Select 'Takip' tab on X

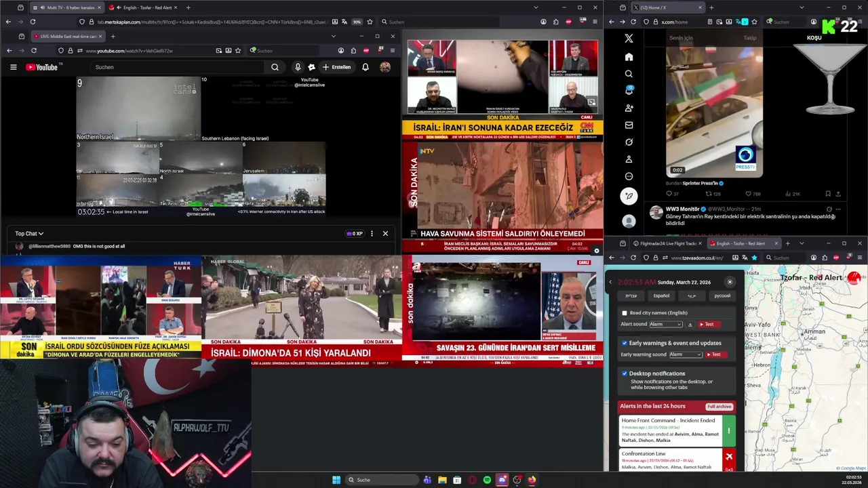pyautogui.click(x=749, y=38)
